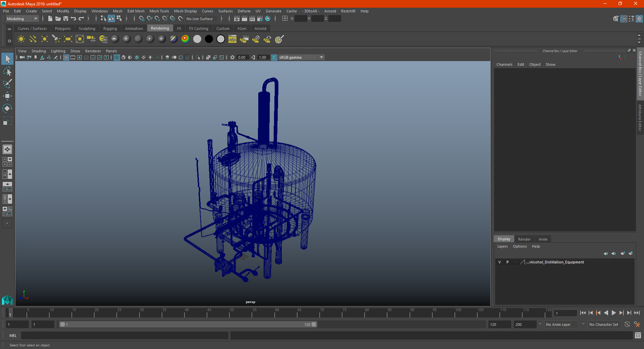This screenshot has width=644, height=349.
Task: Toggle layer playback P box
Action: coord(507,262)
